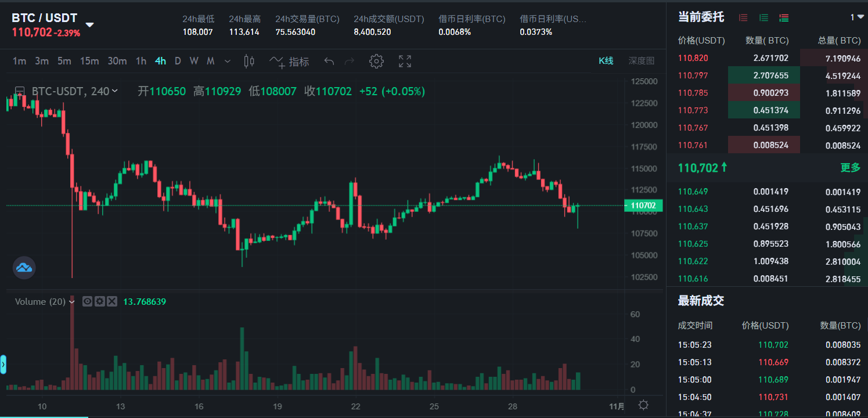Show only sell orders in order book
Screen dimensions: 868x418
click(x=743, y=17)
